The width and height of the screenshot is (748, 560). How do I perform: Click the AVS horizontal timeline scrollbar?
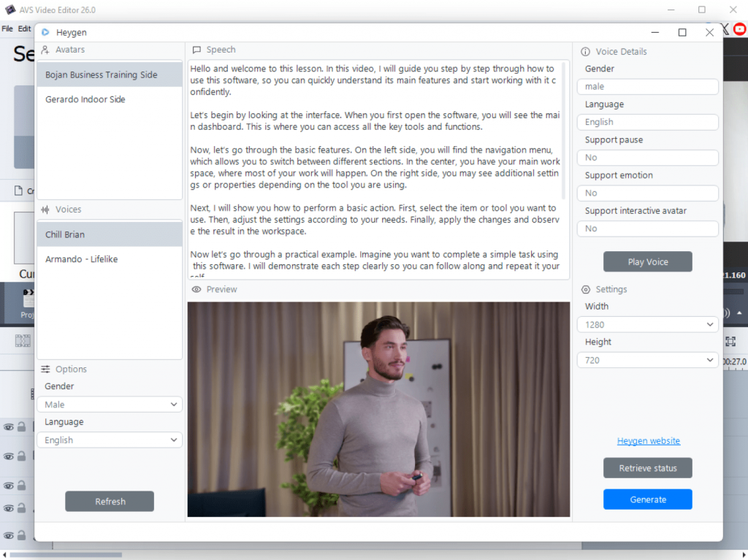[x=66, y=555]
